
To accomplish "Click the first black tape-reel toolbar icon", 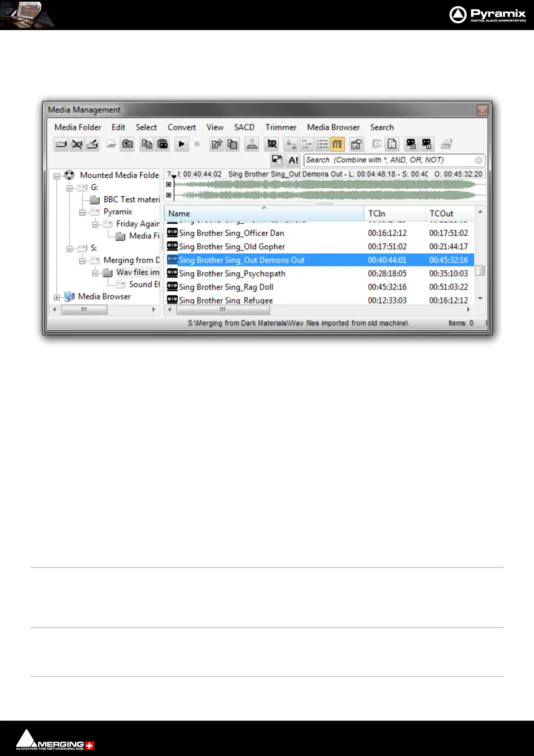I will [x=411, y=144].
